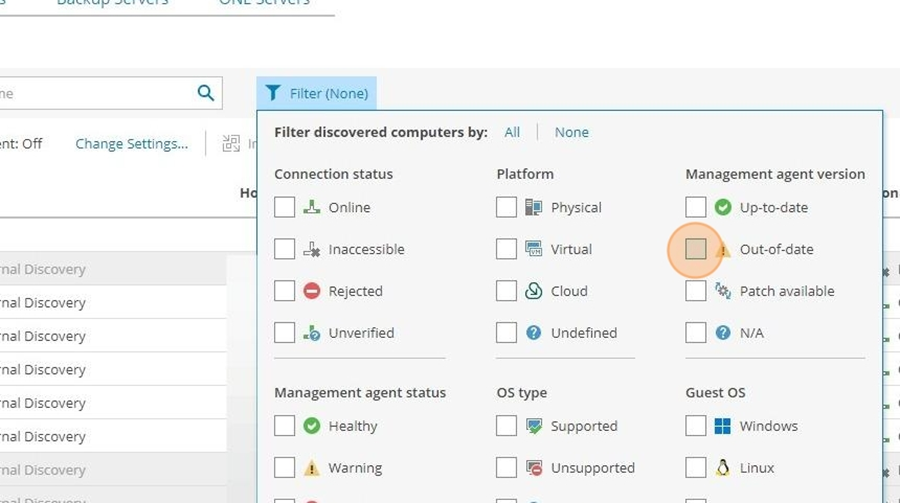The height and width of the screenshot is (503, 900).
Task: Collapse the Filter (None) dropdown
Action: click(x=316, y=93)
